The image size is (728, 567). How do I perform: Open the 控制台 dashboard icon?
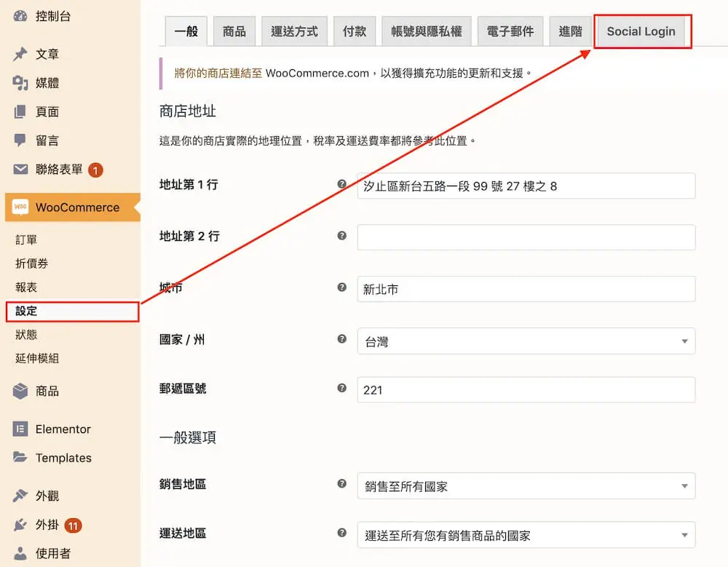tap(20, 16)
